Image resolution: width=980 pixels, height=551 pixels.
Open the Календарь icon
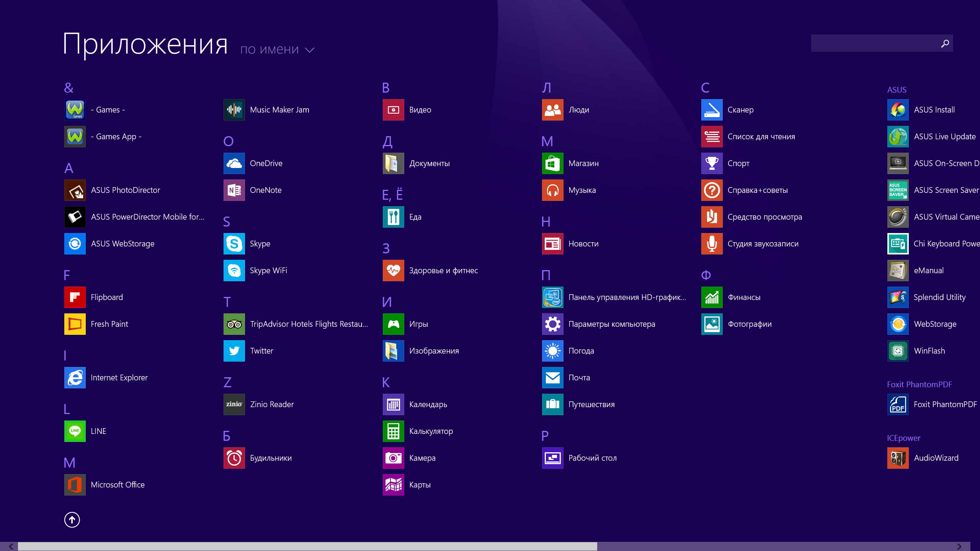(393, 404)
